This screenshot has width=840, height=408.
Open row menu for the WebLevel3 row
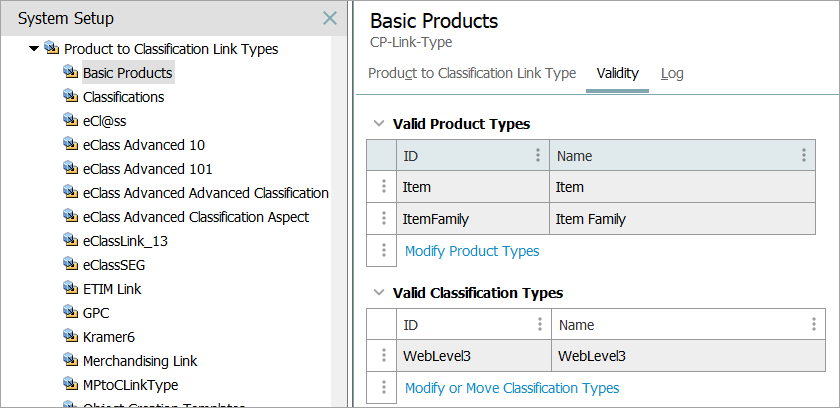coord(384,356)
